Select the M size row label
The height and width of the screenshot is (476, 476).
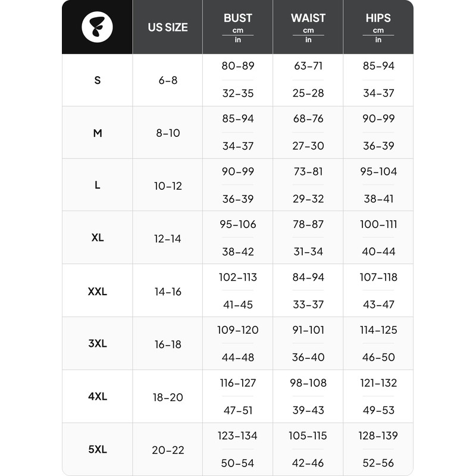[98, 133]
